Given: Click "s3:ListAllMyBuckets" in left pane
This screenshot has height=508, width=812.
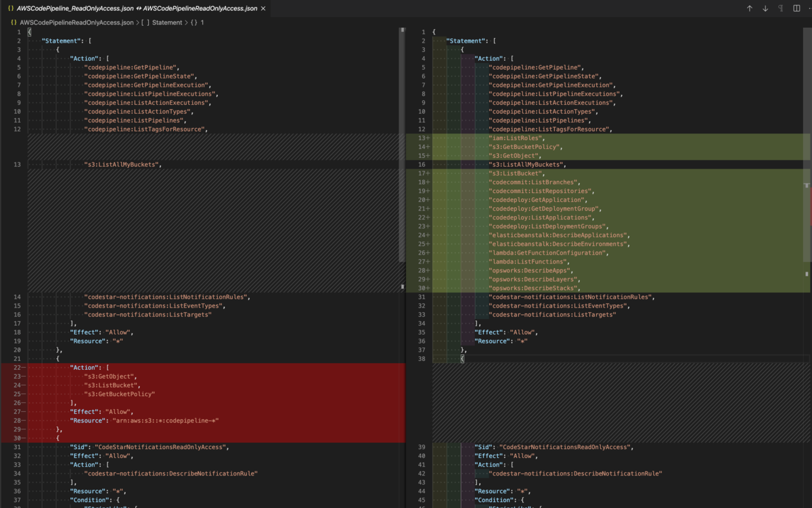Looking at the screenshot, I should (121, 165).
